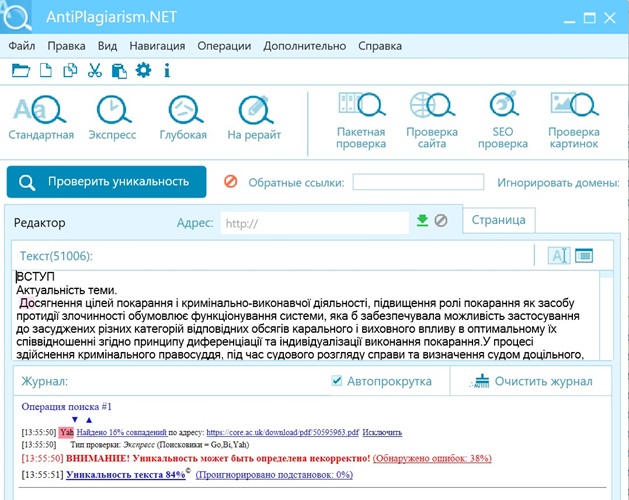Viewport: 629px width, 500px height.
Task: Open SEO проверка
Action: tap(503, 120)
